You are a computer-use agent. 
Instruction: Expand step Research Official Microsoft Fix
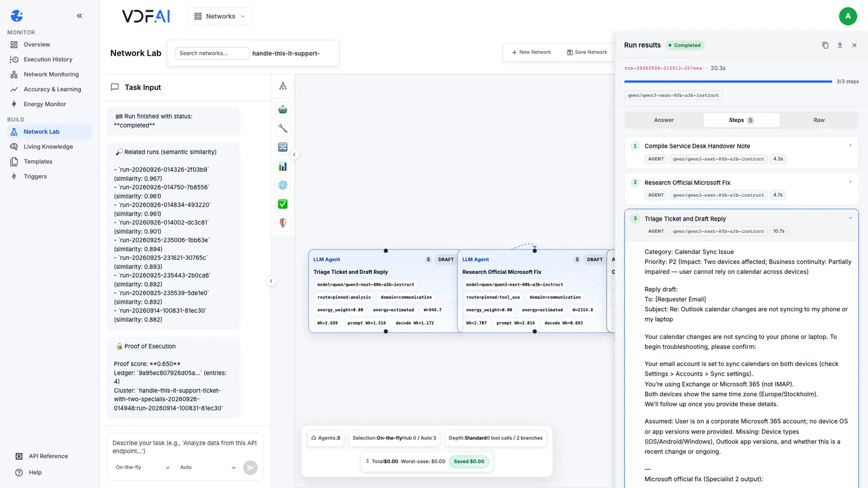(x=742, y=189)
